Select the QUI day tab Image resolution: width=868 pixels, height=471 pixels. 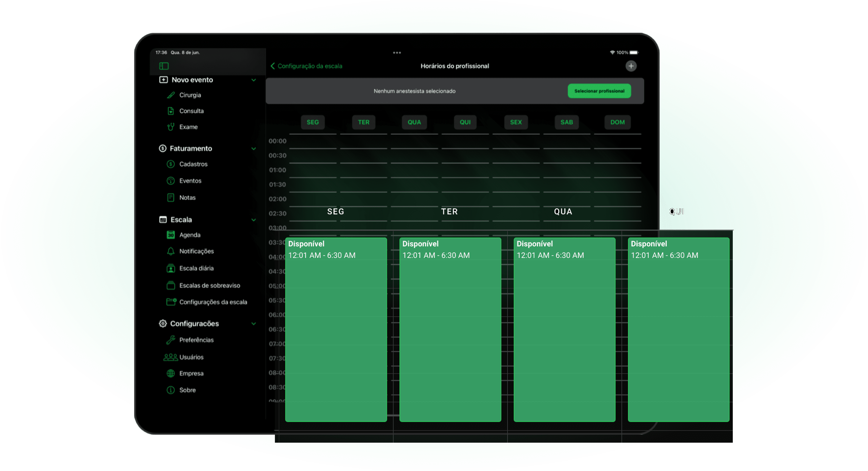click(465, 122)
